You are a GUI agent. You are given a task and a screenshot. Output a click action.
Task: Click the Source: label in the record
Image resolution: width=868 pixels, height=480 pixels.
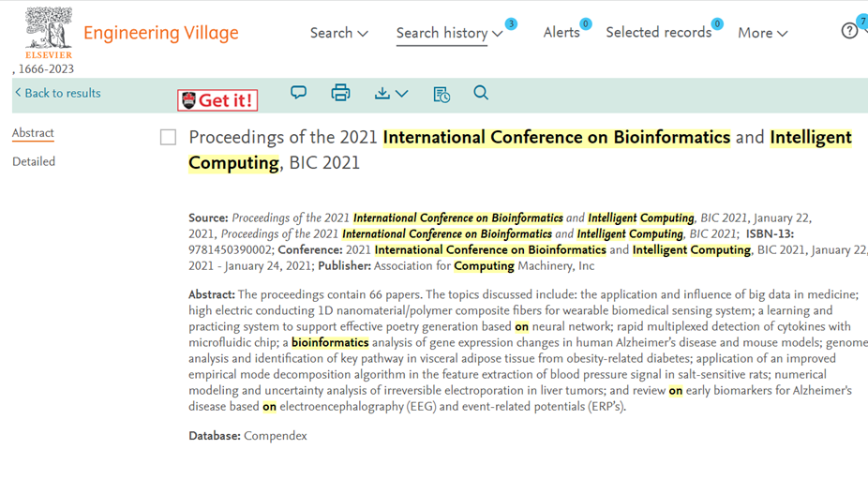click(208, 217)
